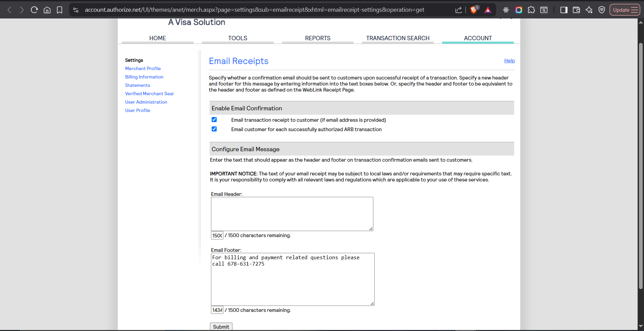644x331 pixels.
Task: Click the browser home icon
Action: [47, 10]
